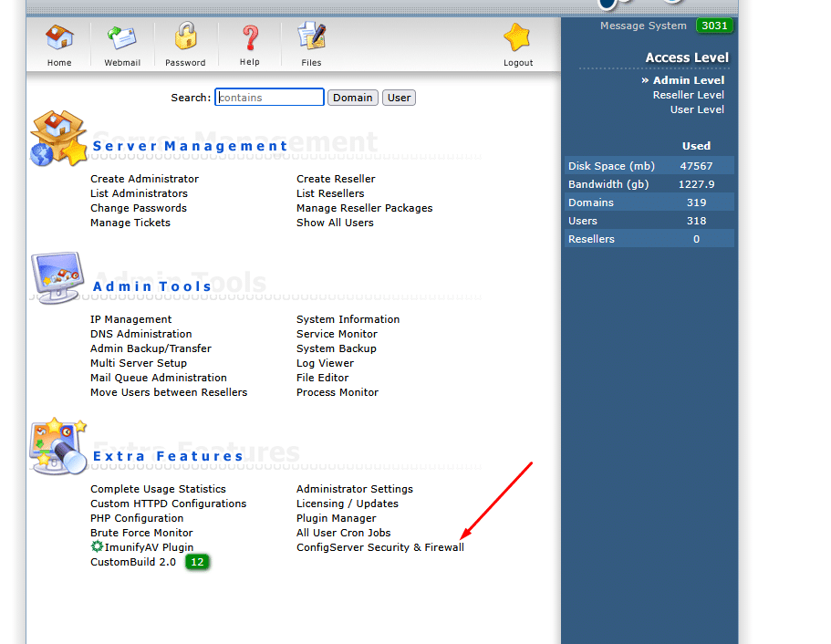The width and height of the screenshot is (831, 644).
Task: Click the Logout star icon
Action: 517,37
